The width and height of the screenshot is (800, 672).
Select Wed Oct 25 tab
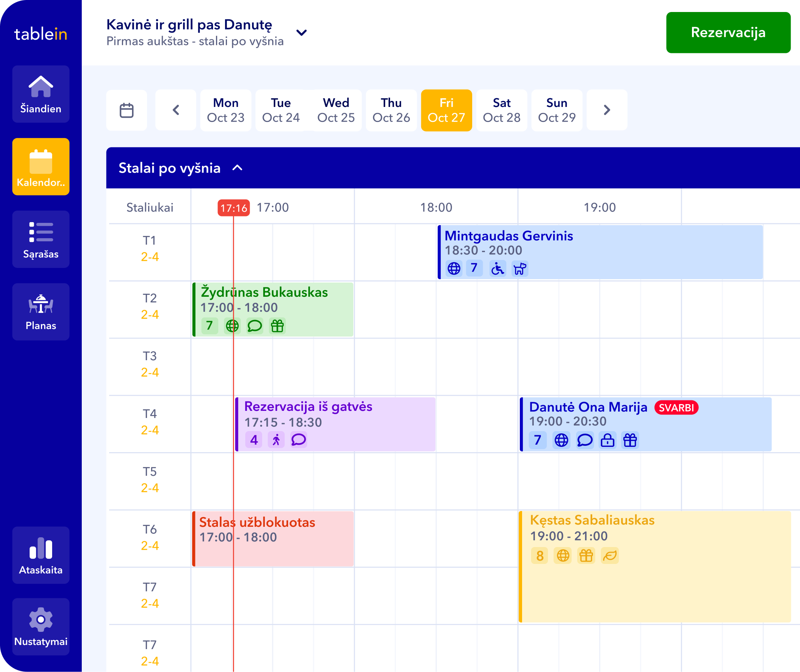336,111
